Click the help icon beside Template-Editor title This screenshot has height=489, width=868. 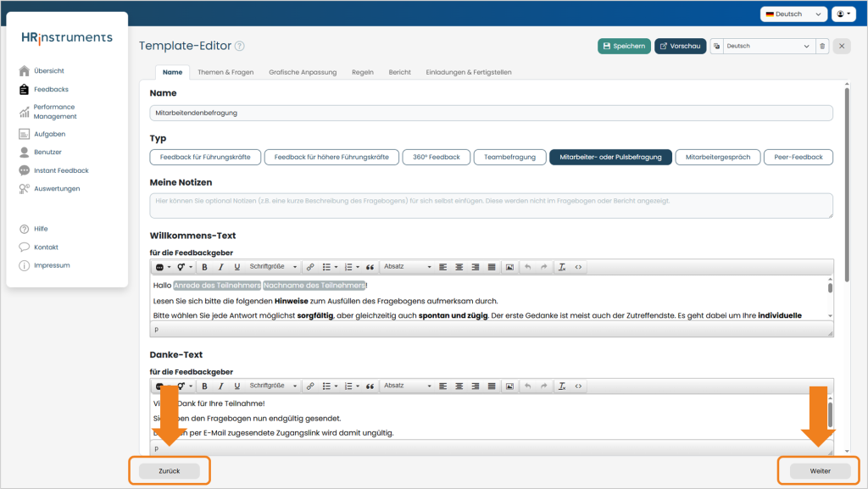click(x=240, y=46)
